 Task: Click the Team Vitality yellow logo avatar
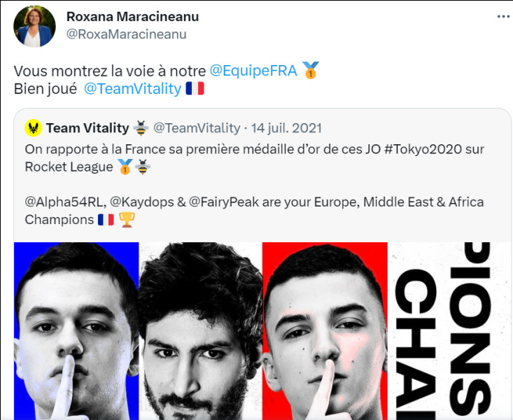pos(34,128)
